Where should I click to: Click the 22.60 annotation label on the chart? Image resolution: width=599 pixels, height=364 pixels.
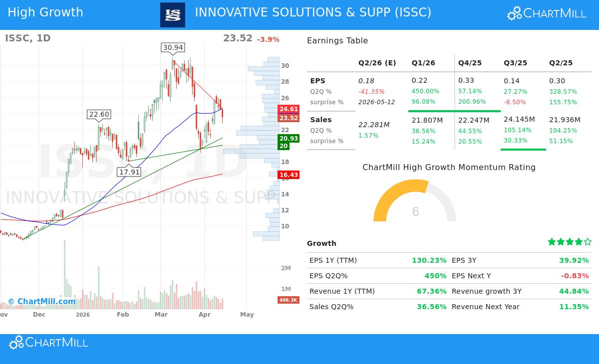(99, 115)
